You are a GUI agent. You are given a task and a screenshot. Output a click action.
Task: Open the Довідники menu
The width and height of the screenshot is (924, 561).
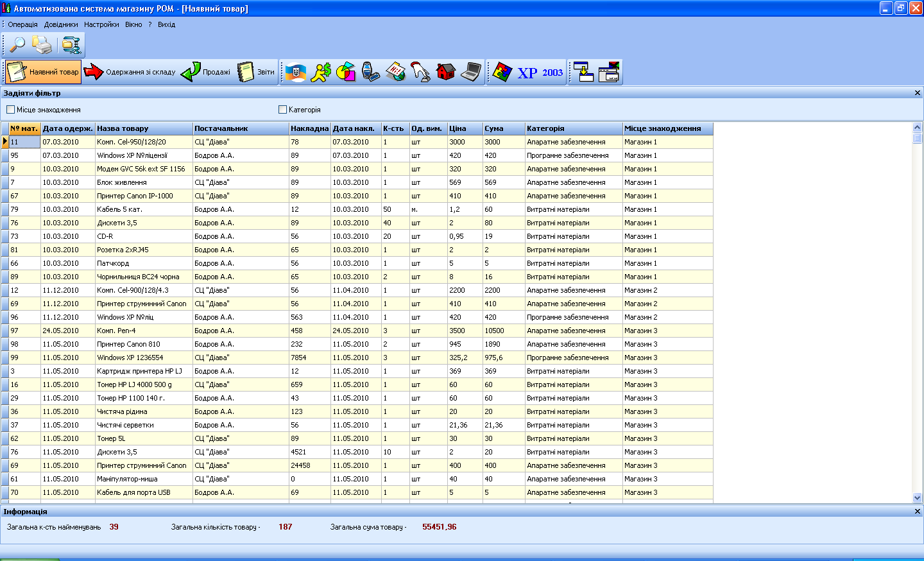pos(61,24)
